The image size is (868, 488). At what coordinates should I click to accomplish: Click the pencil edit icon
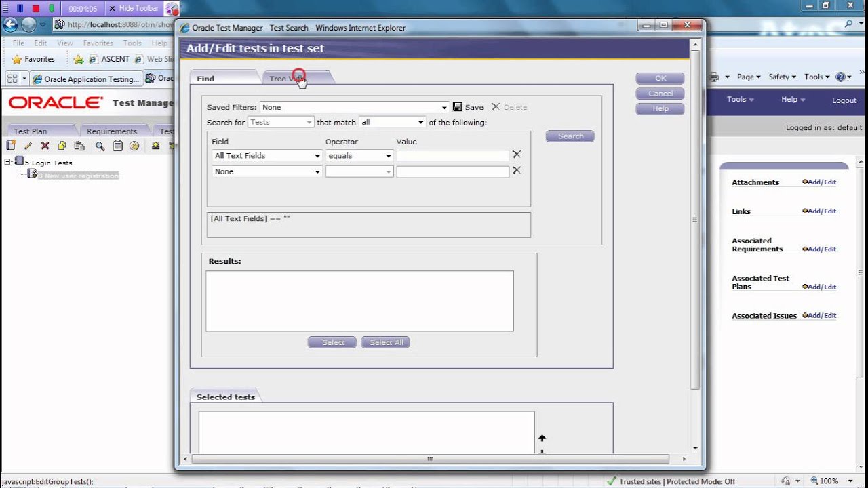coord(28,145)
